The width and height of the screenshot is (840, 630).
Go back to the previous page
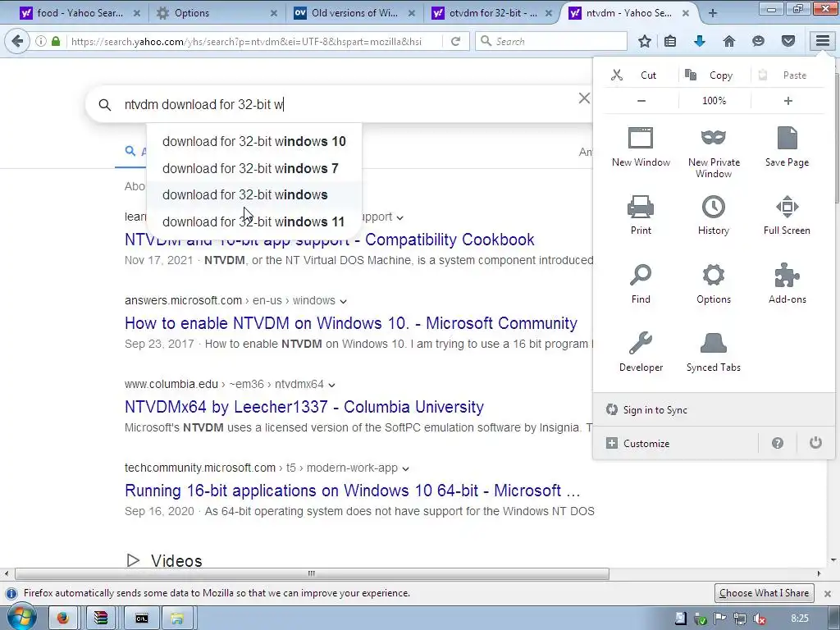tap(17, 41)
